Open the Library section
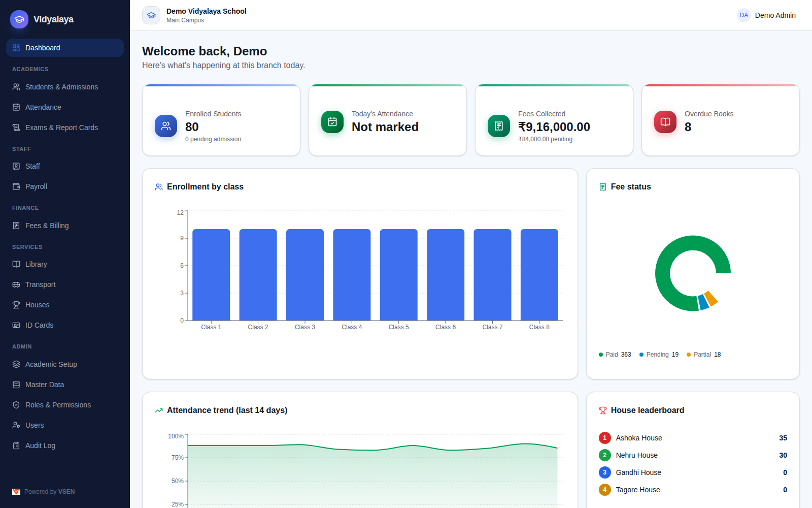 [x=65, y=264]
